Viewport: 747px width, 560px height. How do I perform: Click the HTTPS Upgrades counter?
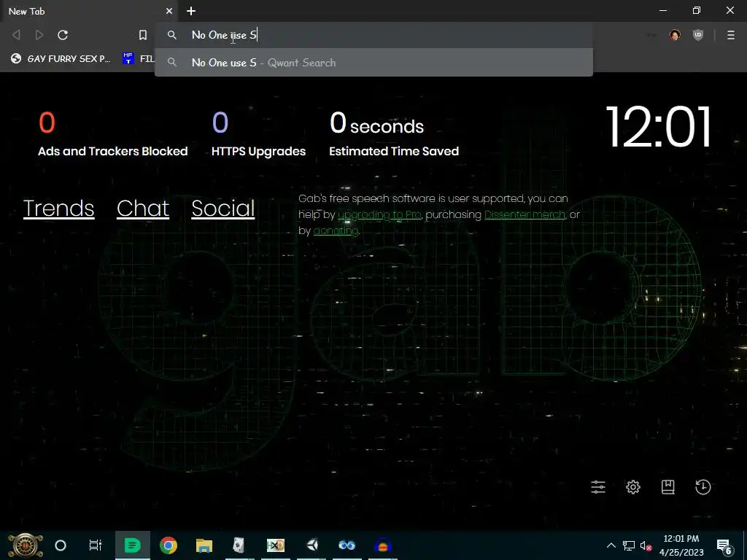coord(259,133)
